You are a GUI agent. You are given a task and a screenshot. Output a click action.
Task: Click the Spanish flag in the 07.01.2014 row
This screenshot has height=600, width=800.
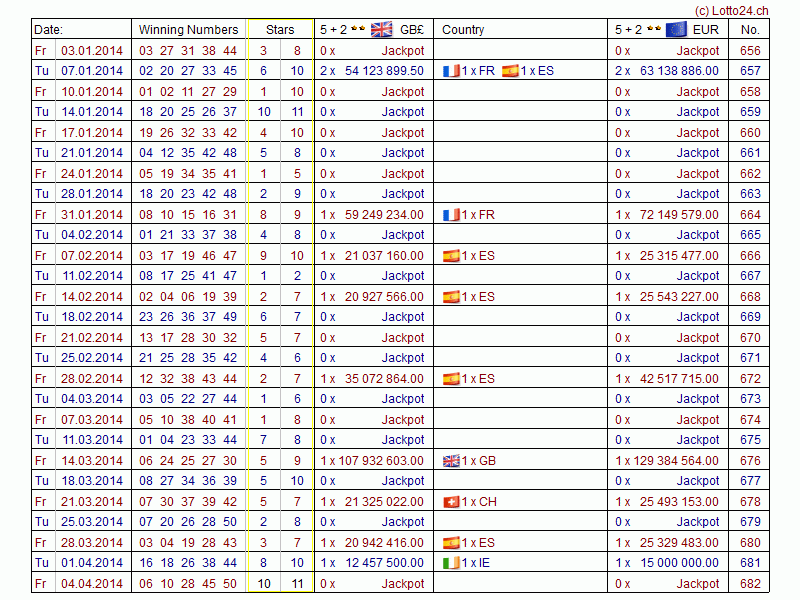click(510, 71)
